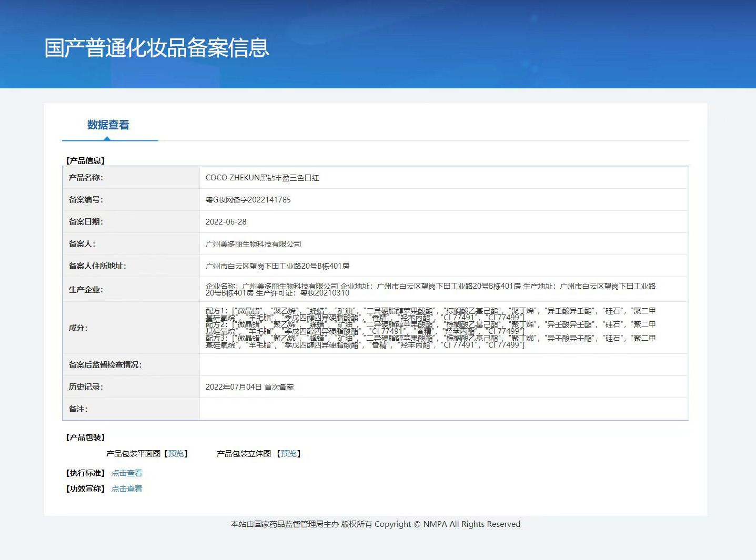Click product name COCO ZHEKUN黑钻丰盈三色口红
Viewport: 756px width, 560px height.
click(x=262, y=178)
